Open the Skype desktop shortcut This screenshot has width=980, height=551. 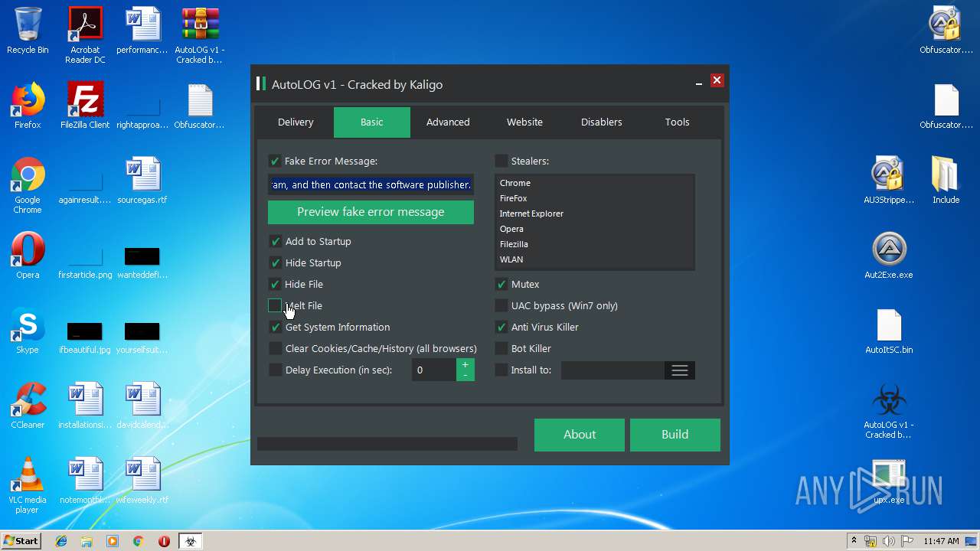click(x=28, y=331)
